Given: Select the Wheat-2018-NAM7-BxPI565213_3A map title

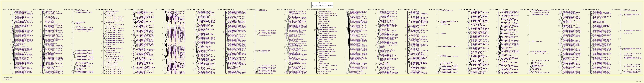Looking at the screenshot, I should tap(195, 10).
